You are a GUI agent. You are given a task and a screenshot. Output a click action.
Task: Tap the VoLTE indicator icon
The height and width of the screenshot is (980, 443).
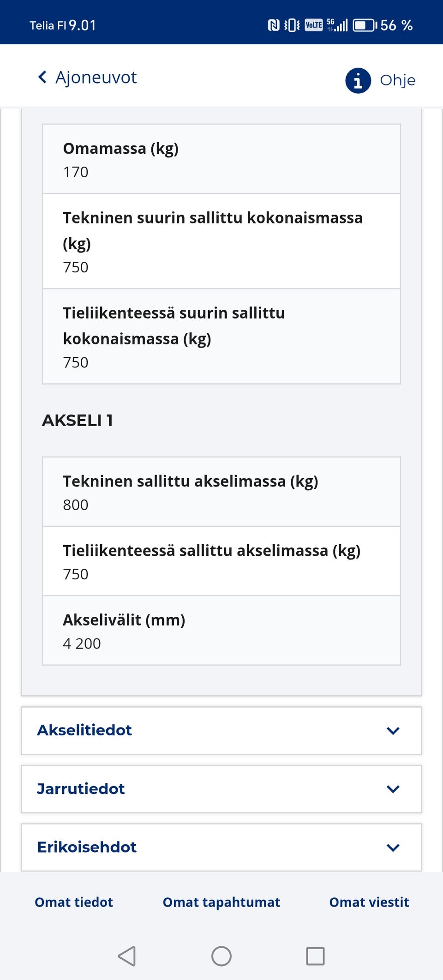[x=313, y=25]
